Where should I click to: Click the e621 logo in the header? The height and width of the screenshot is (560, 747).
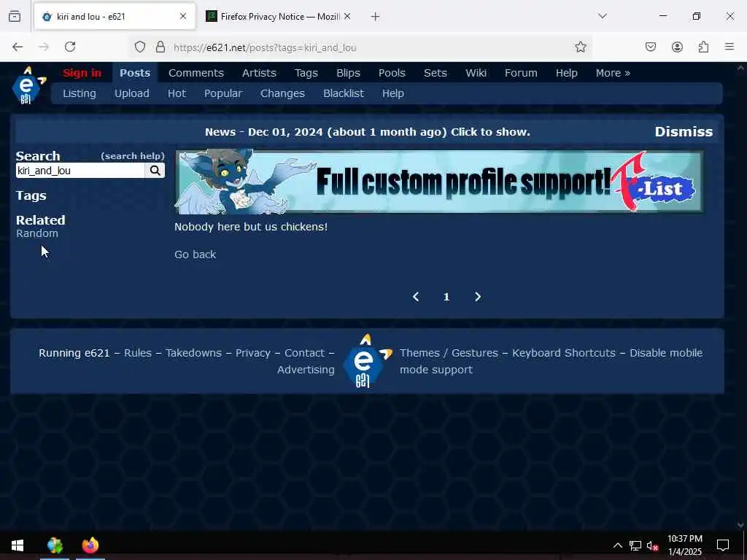click(28, 85)
